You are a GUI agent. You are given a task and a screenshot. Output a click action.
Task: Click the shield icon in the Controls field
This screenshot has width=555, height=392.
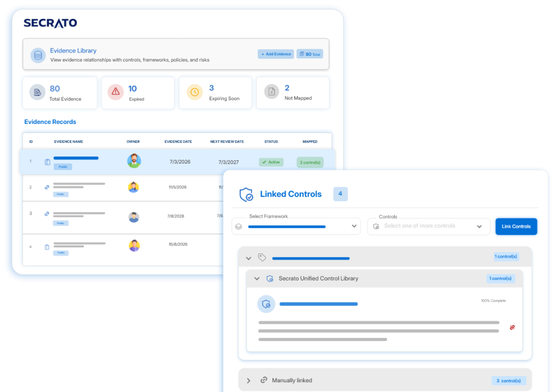(376, 226)
